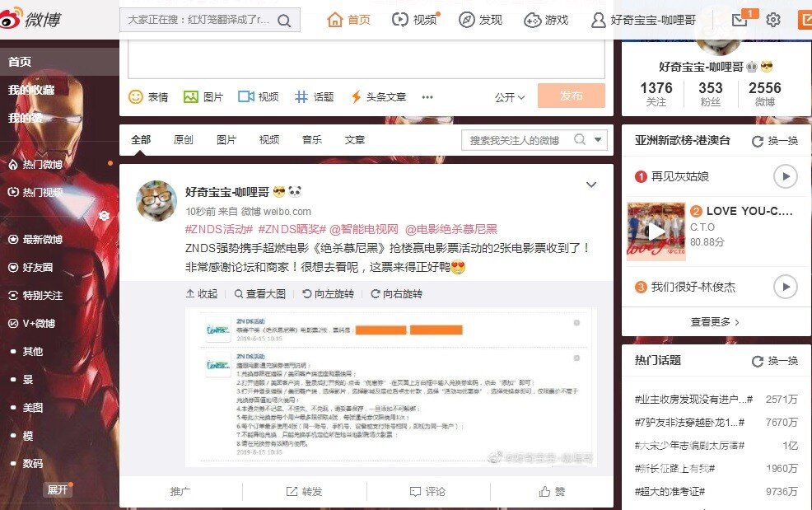
Task: Open 头条文章 article editor icon
Action: coord(356,96)
